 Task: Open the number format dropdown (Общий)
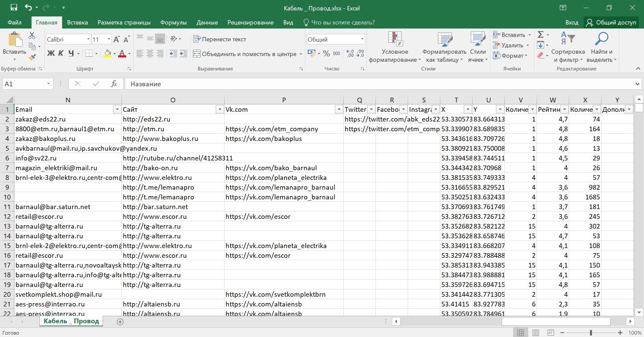coord(362,39)
